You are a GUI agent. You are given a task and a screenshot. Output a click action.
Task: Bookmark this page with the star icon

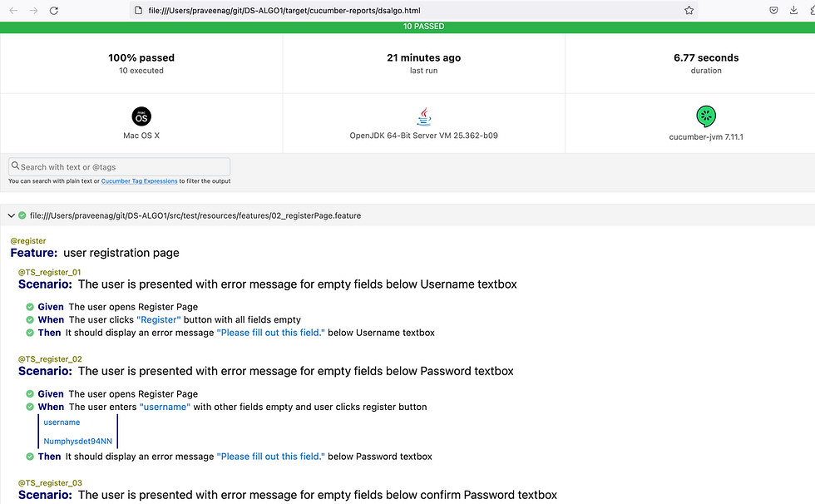[x=689, y=11]
